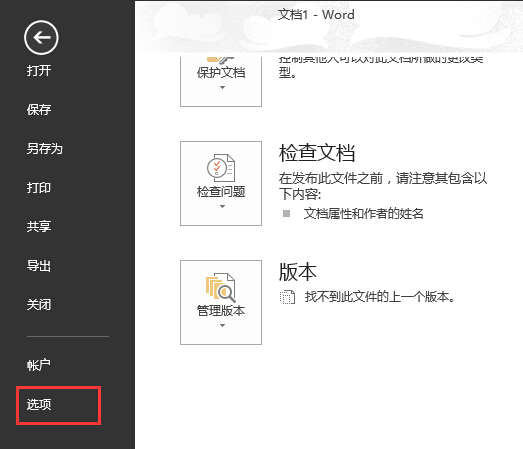Go to the 共享 section
Viewport: 523px width, 449px height.
[x=39, y=227]
